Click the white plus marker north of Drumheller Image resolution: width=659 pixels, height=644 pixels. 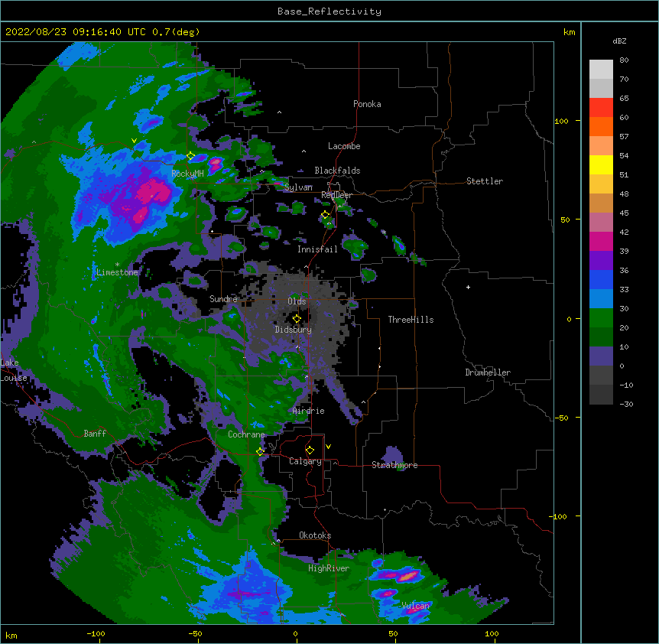468,287
